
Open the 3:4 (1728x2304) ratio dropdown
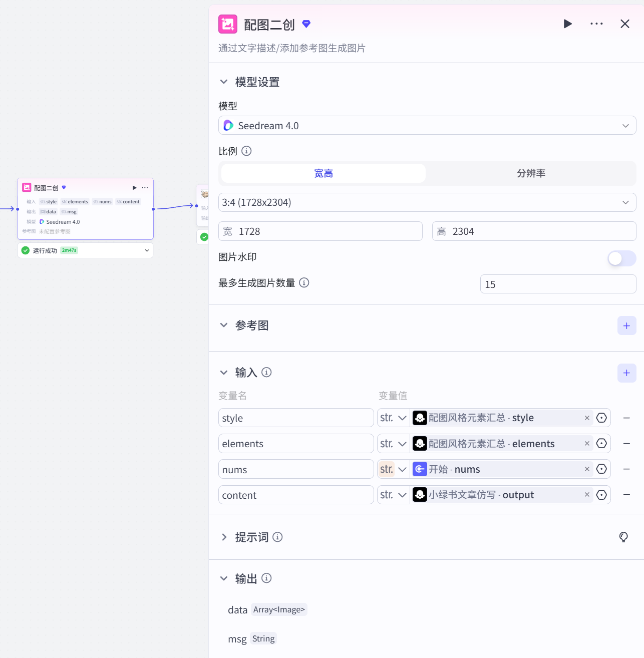point(427,202)
